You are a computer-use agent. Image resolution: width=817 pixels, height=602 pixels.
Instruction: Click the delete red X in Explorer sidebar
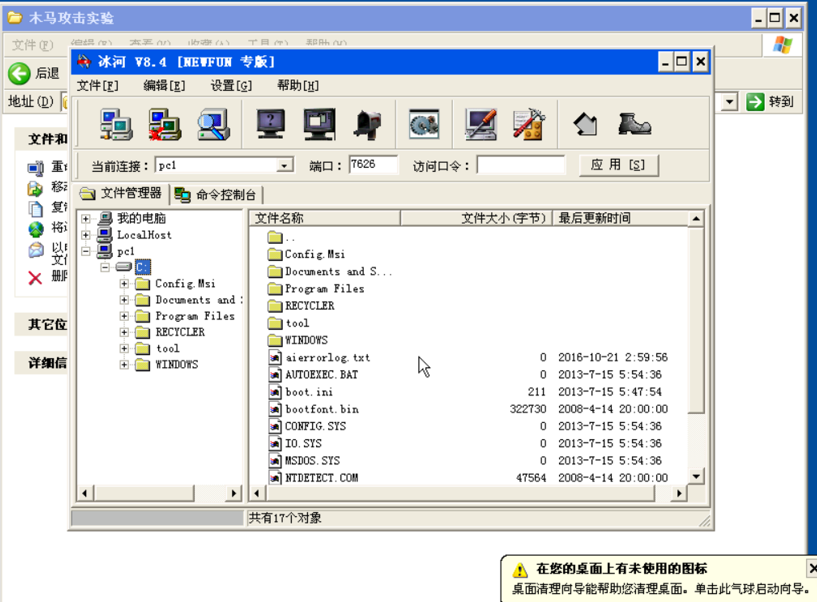click(35, 278)
